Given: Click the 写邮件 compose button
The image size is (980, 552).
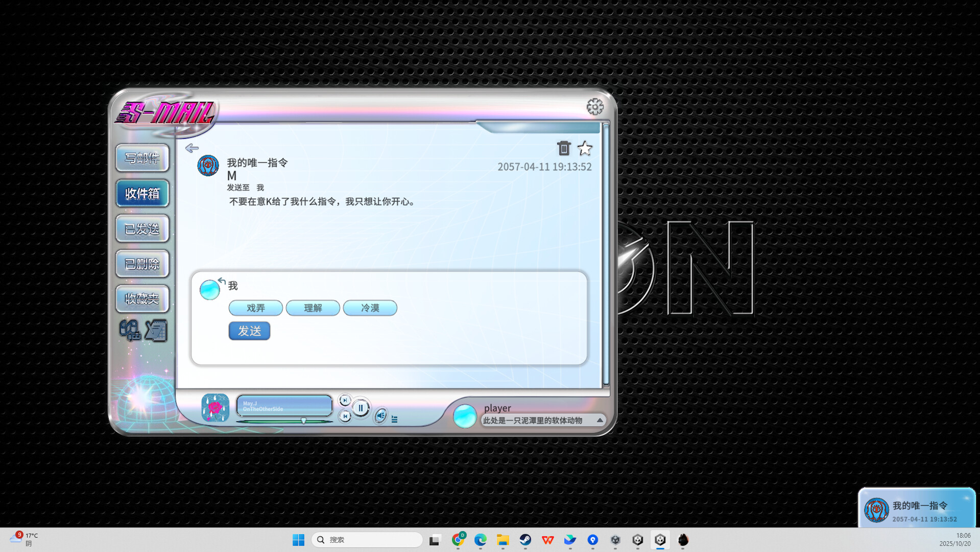Looking at the screenshot, I should click(x=142, y=158).
